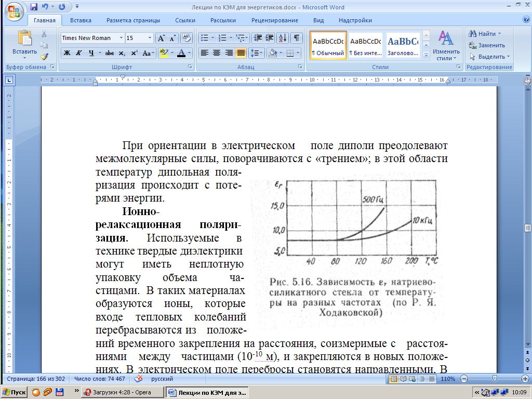The height and width of the screenshot is (399, 532).
Task: Increase paragraph indent
Action: click(x=269, y=37)
